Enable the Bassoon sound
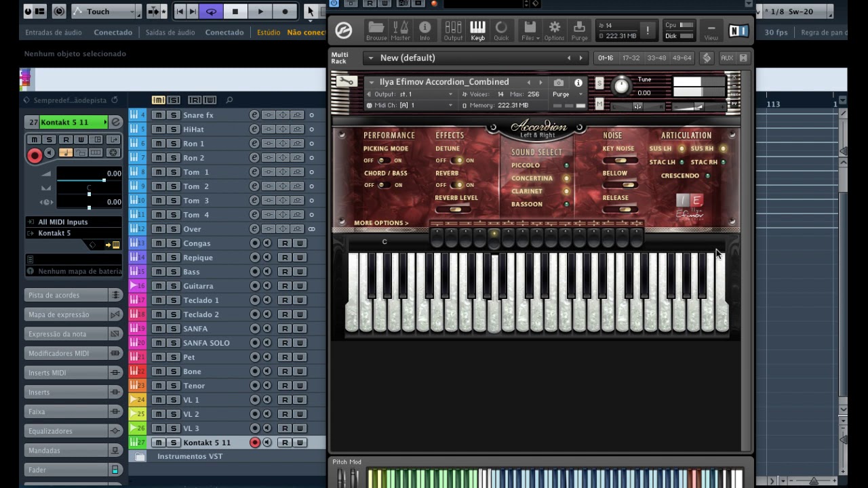868x488 pixels. coord(566,204)
